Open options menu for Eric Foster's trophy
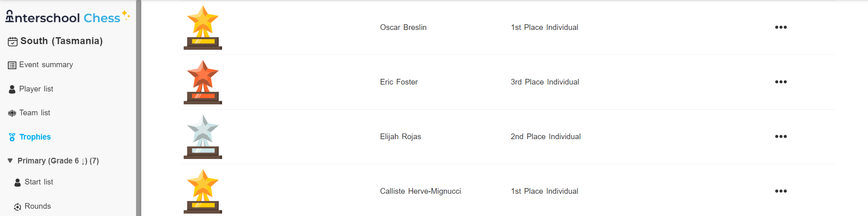 (x=781, y=82)
